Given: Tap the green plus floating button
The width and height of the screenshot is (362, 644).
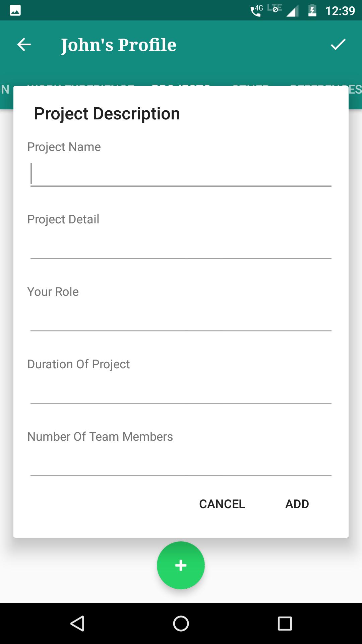Looking at the screenshot, I should [x=181, y=565].
